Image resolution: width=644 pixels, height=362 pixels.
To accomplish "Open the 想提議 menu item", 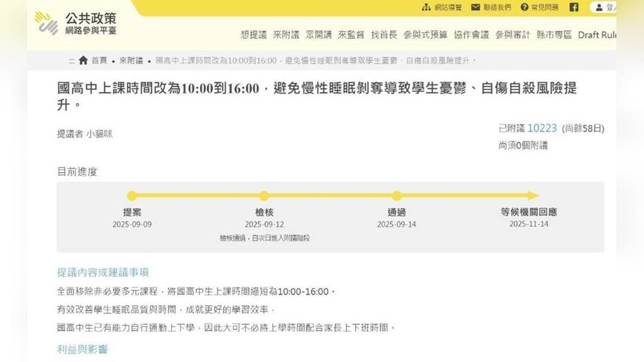I will coord(253,35).
